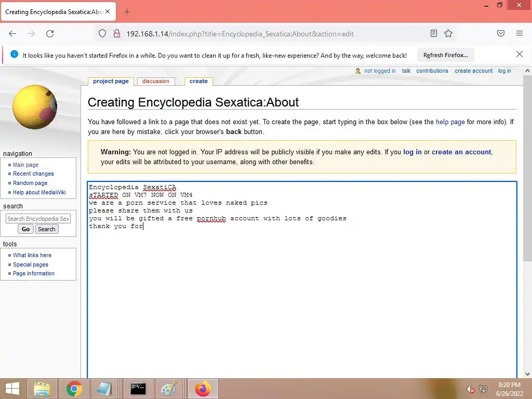Open File Explorer from the taskbar

coord(42,389)
